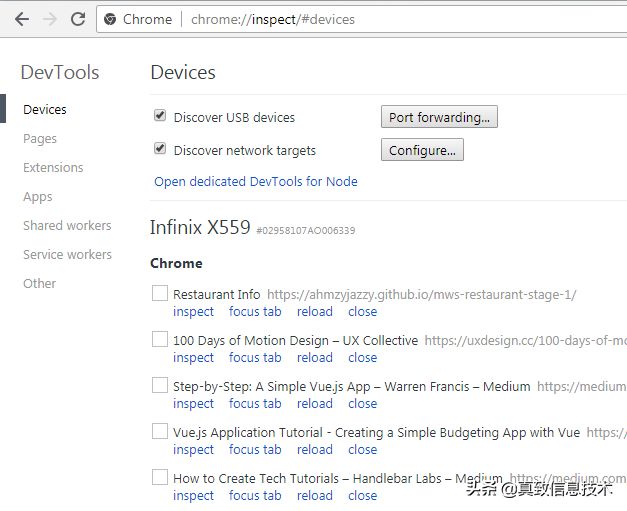
Task: Click the thumbnail box next to How to Create Tech Tutorials
Action: click(160, 477)
